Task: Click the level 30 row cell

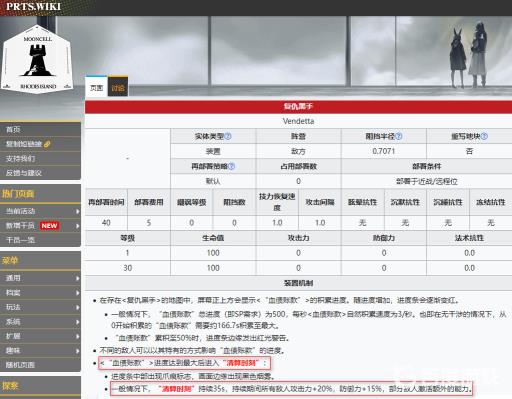Action: pyautogui.click(x=128, y=268)
